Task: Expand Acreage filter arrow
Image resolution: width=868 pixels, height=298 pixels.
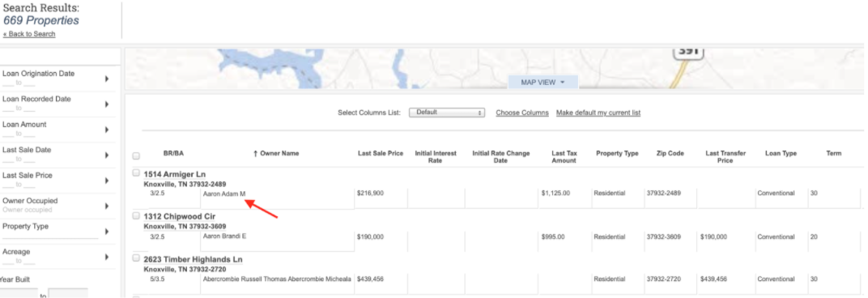Action: point(107,257)
